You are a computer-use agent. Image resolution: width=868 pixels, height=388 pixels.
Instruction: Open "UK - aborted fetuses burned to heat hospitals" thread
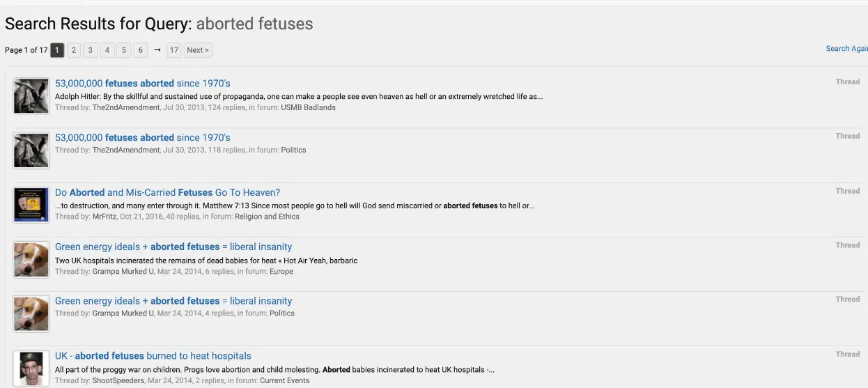(153, 356)
